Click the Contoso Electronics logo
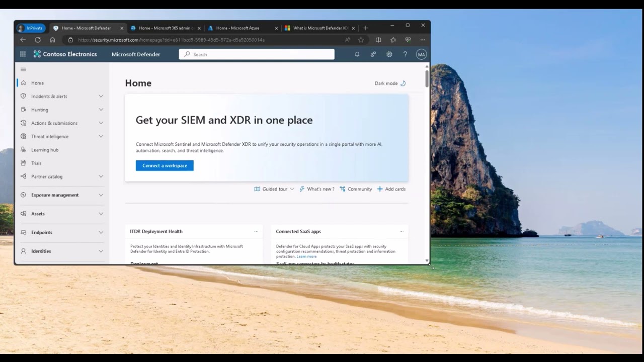 point(65,54)
